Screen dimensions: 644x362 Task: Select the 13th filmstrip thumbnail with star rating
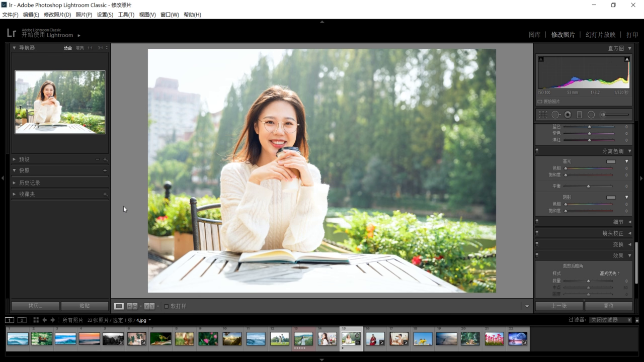click(x=303, y=339)
